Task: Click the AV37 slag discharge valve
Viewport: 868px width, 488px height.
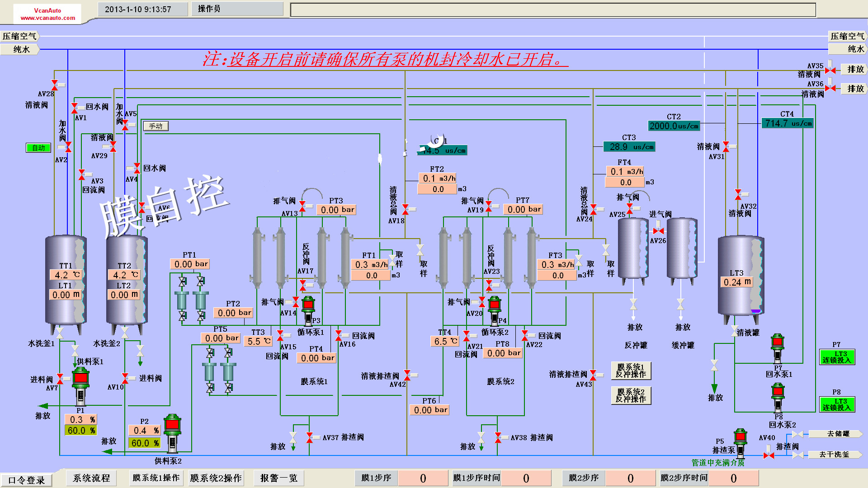Action: 310,437
